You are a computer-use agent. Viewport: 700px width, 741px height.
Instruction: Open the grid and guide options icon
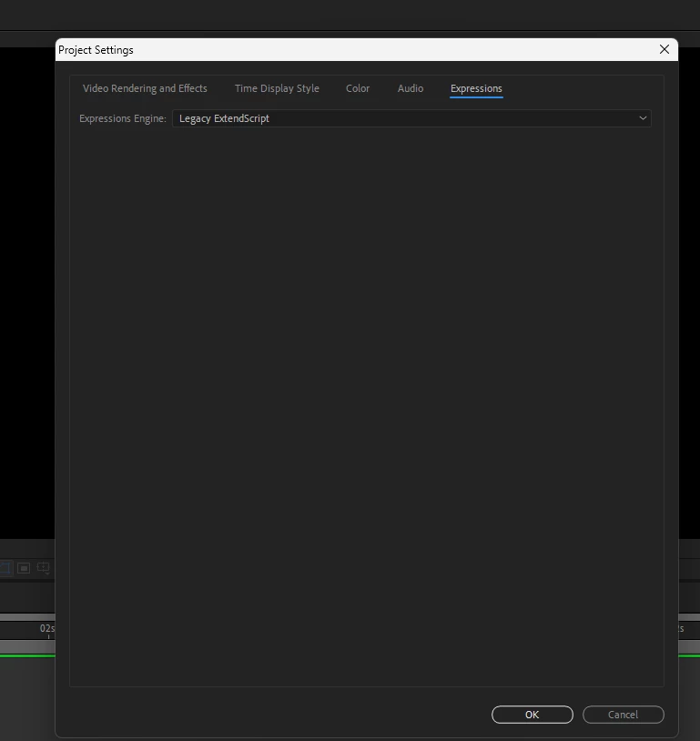click(x=44, y=567)
